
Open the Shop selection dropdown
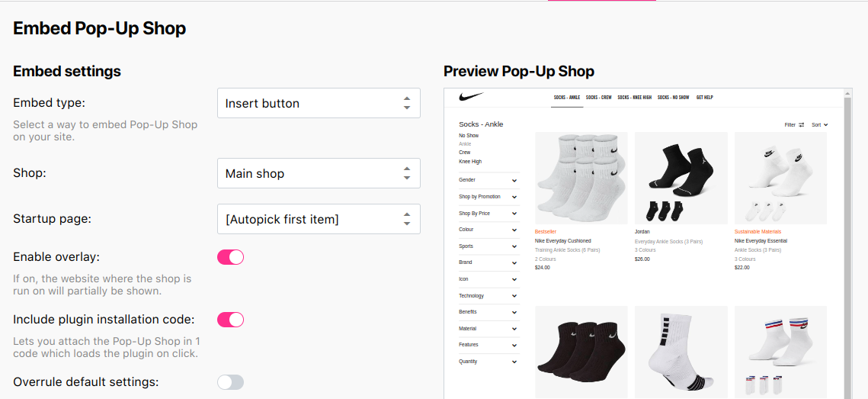point(319,173)
